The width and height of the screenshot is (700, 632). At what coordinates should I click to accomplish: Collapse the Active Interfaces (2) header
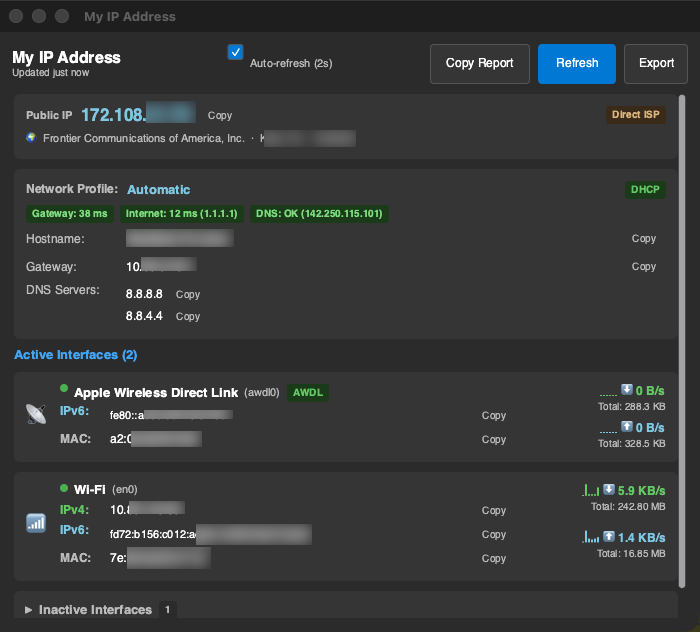[x=76, y=355]
